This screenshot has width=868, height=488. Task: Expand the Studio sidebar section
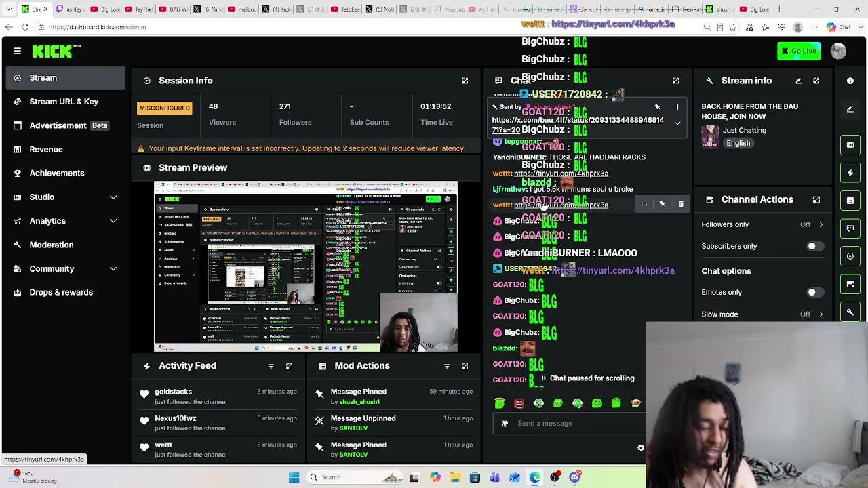pyautogui.click(x=113, y=197)
